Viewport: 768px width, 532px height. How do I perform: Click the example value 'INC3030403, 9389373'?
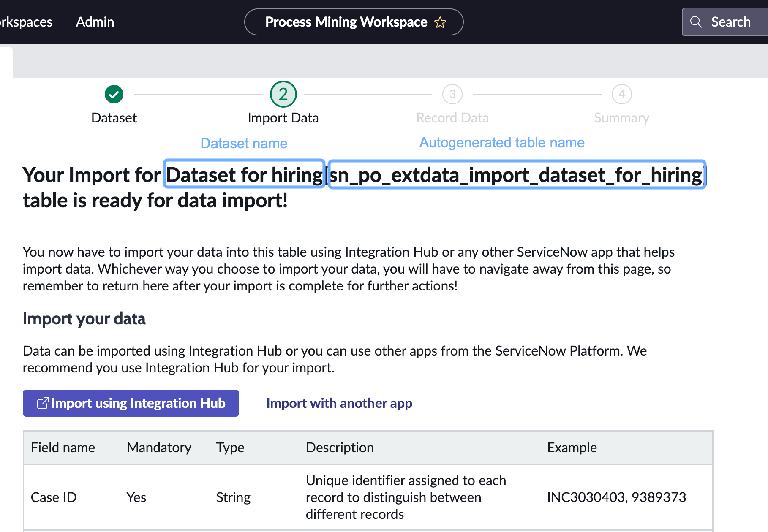pyautogui.click(x=616, y=497)
